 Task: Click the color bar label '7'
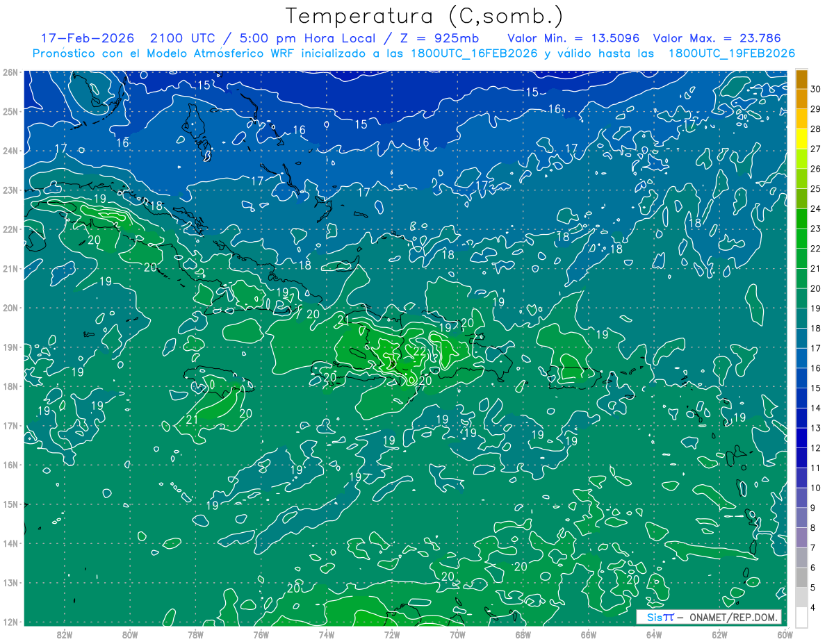pyautogui.click(x=813, y=547)
